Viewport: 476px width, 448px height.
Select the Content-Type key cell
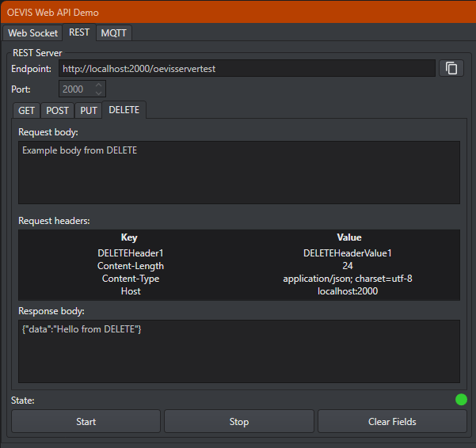[131, 279]
